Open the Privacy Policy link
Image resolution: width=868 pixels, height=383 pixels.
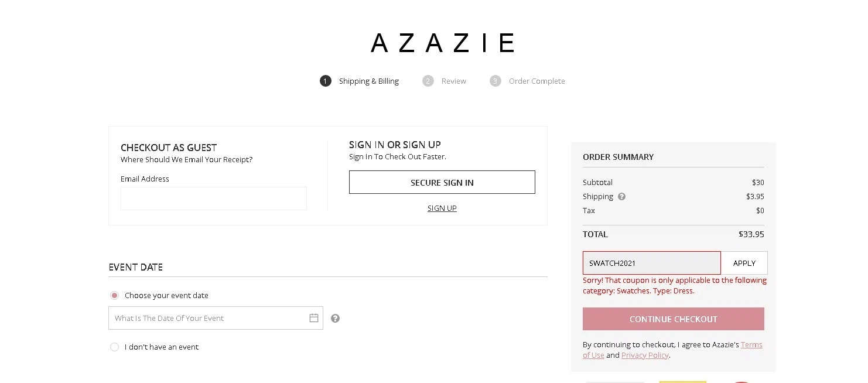point(645,355)
